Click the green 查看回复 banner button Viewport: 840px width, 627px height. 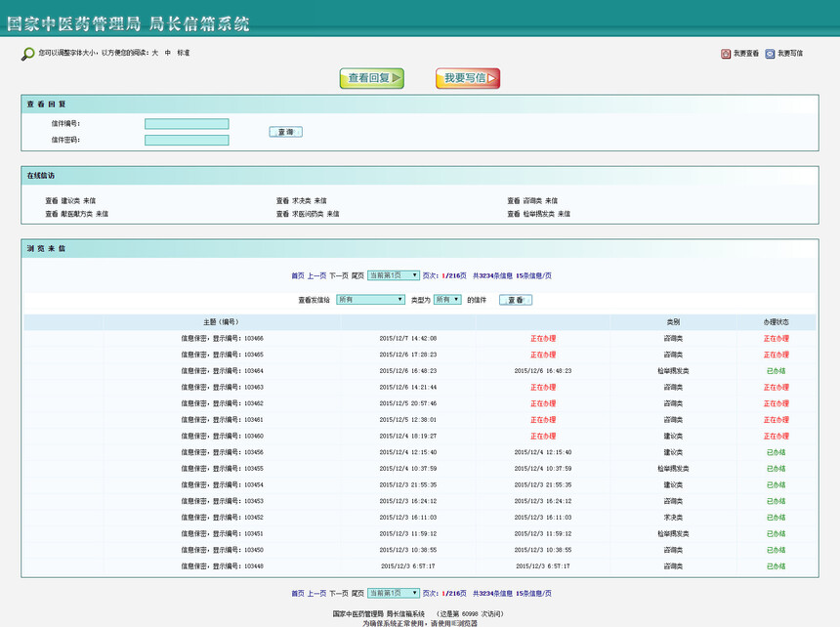coord(371,78)
